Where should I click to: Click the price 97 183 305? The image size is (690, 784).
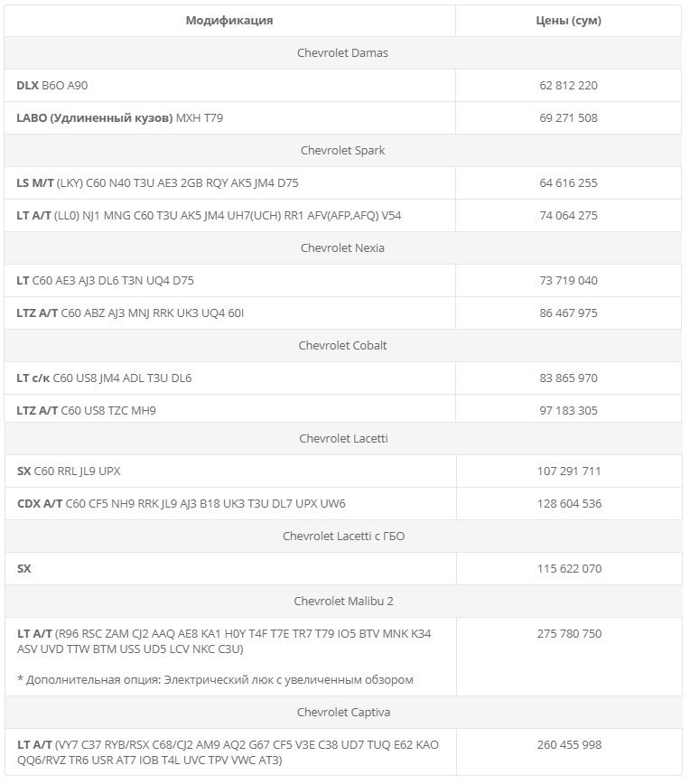568,410
